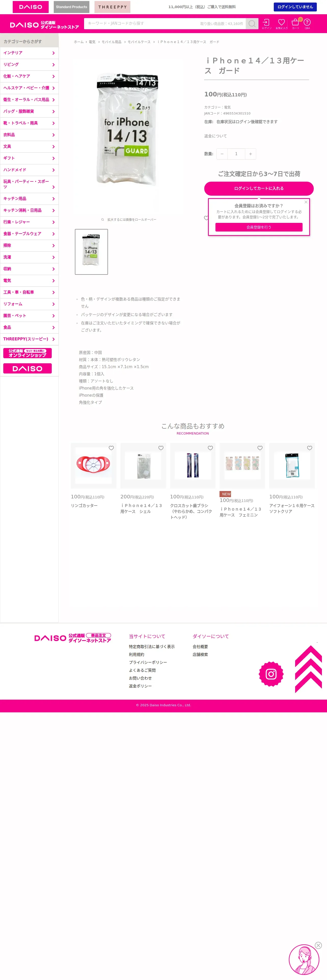Switch to the THREEPPY store tab
Viewport: 327px width, 980px height.
coord(112,7)
